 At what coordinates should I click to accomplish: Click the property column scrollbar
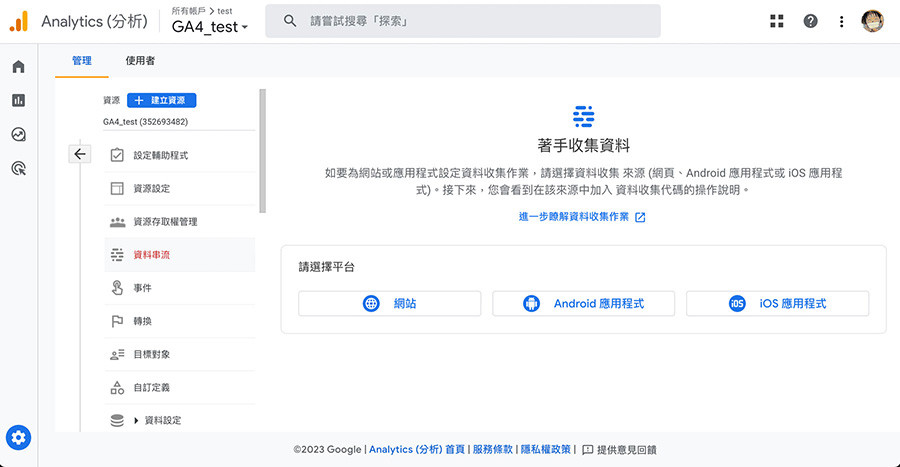tap(263, 151)
